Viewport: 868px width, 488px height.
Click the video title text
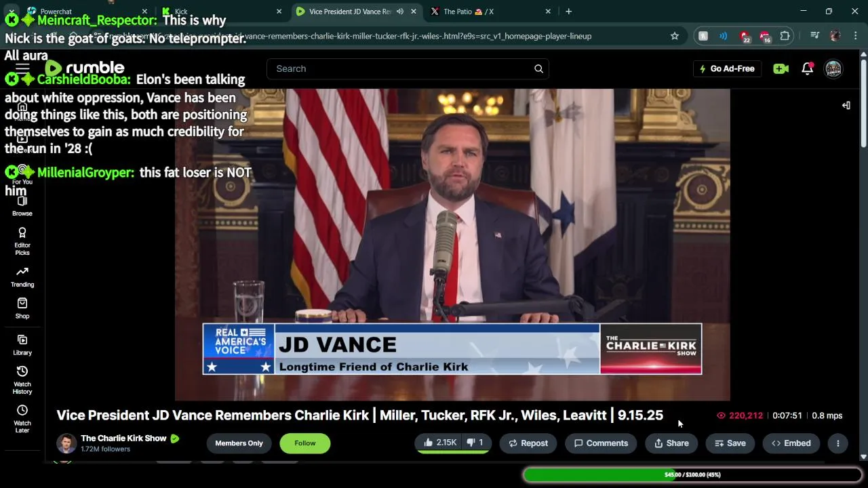coord(359,415)
